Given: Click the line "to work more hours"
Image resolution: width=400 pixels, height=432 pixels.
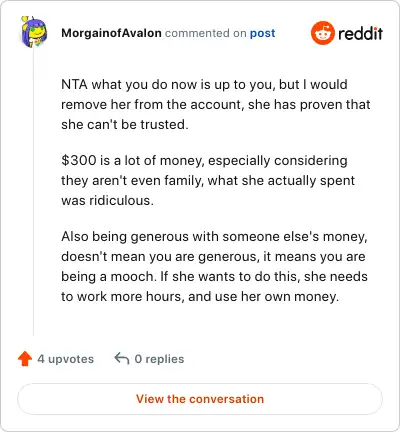Looking at the screenshot, I should click(200, 297).
